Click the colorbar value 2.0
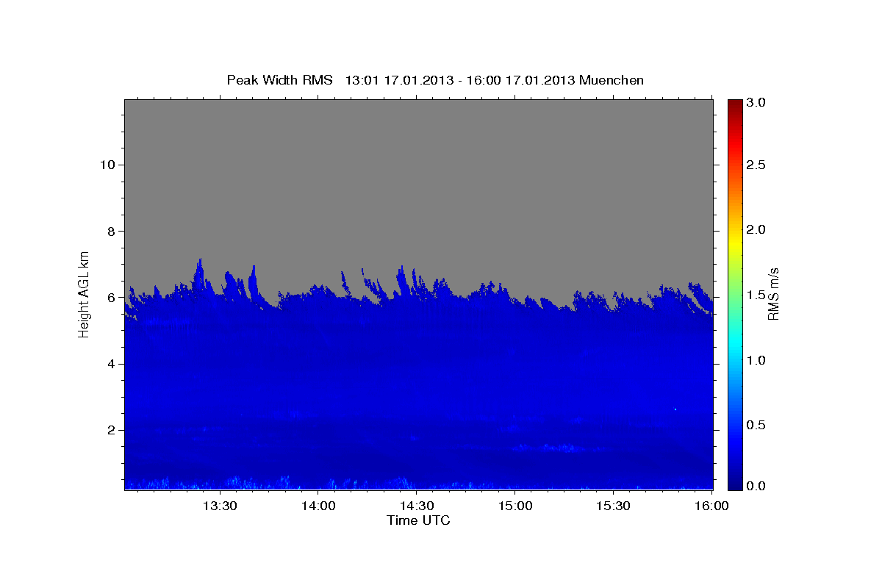Image resolution: width=882 pixels, height=588 pixels. click(758, 229)
